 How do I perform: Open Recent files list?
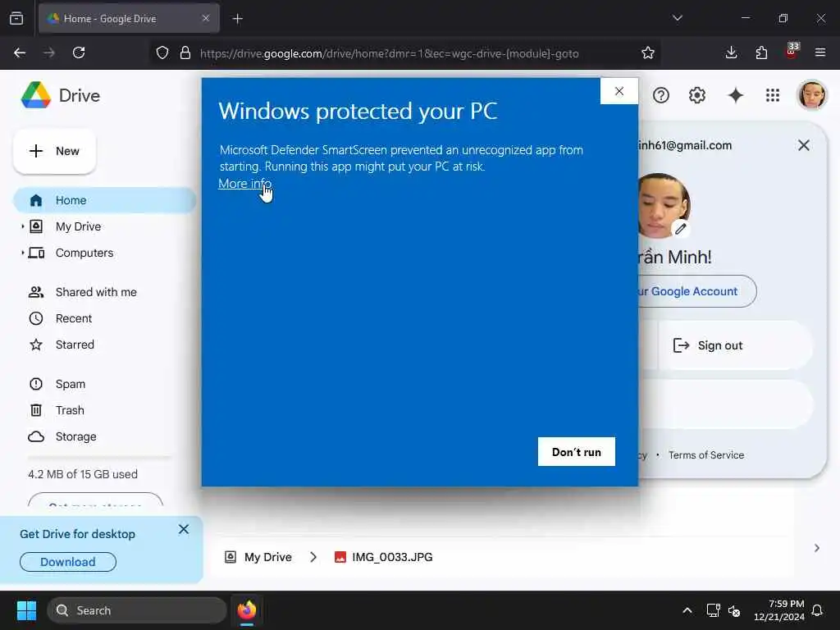(73, 318)
